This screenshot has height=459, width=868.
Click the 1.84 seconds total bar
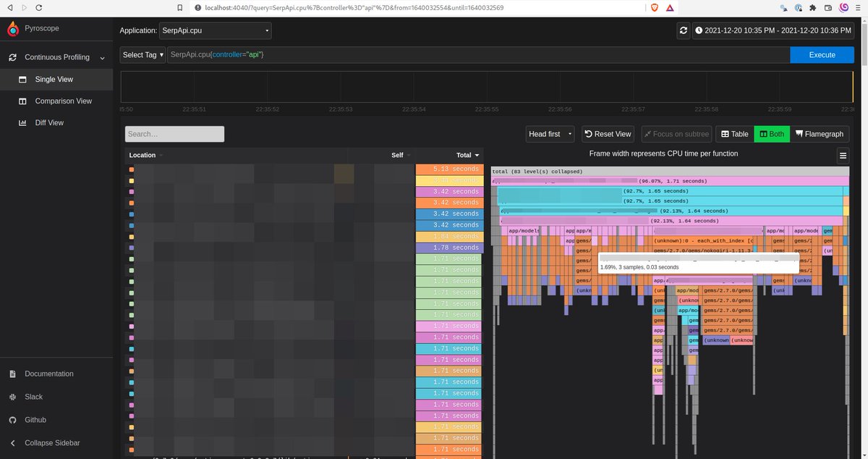pos(448,237)
